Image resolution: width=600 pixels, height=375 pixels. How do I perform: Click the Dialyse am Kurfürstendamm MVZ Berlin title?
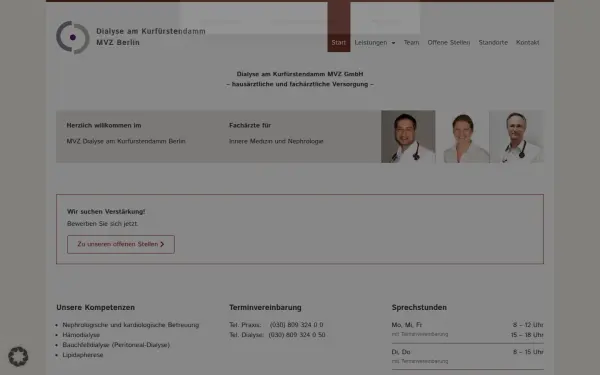point(151,37)
